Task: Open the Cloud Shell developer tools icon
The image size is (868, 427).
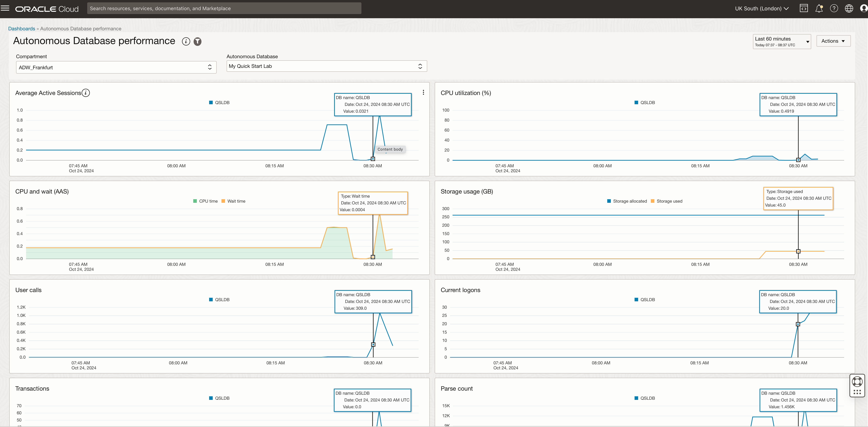Action: 804,8
